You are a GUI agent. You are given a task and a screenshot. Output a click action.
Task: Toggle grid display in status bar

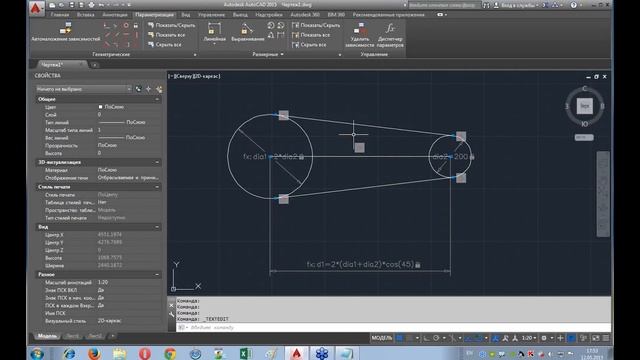point(400,338)
